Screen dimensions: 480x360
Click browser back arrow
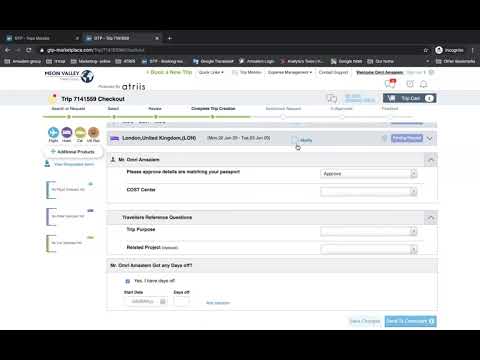(8, 50)
